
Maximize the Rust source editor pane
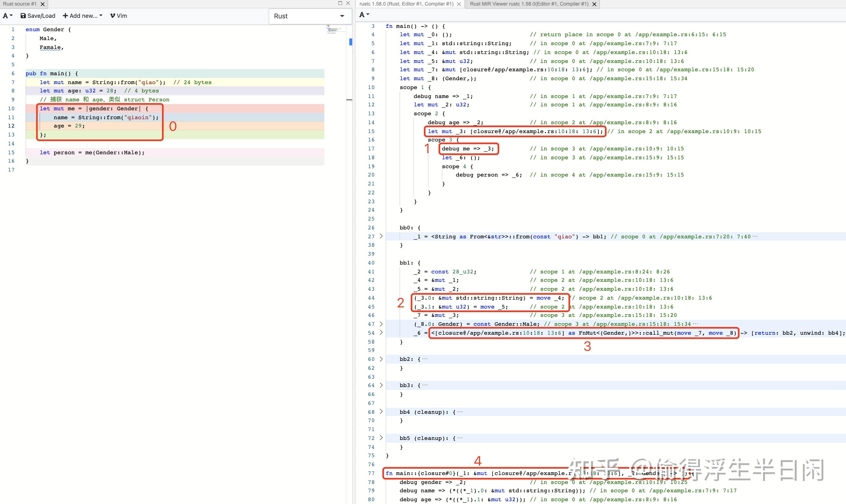coord(340,3)
